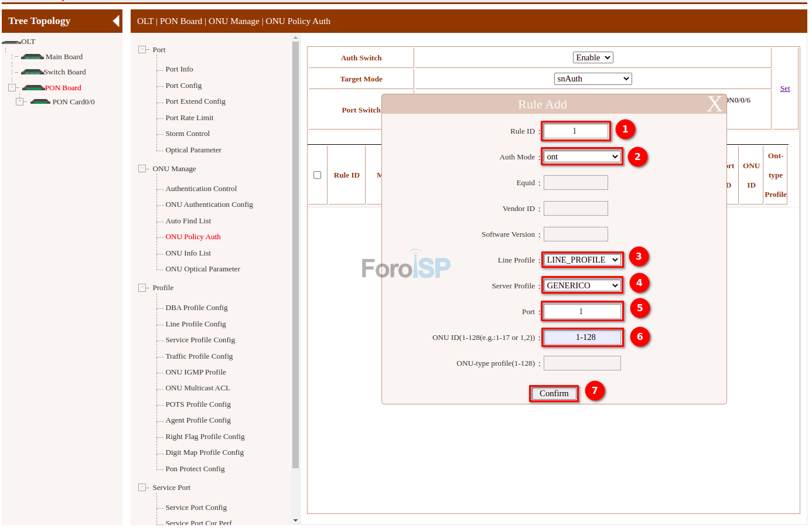Open POTS Profile Config page

(198, 404)
